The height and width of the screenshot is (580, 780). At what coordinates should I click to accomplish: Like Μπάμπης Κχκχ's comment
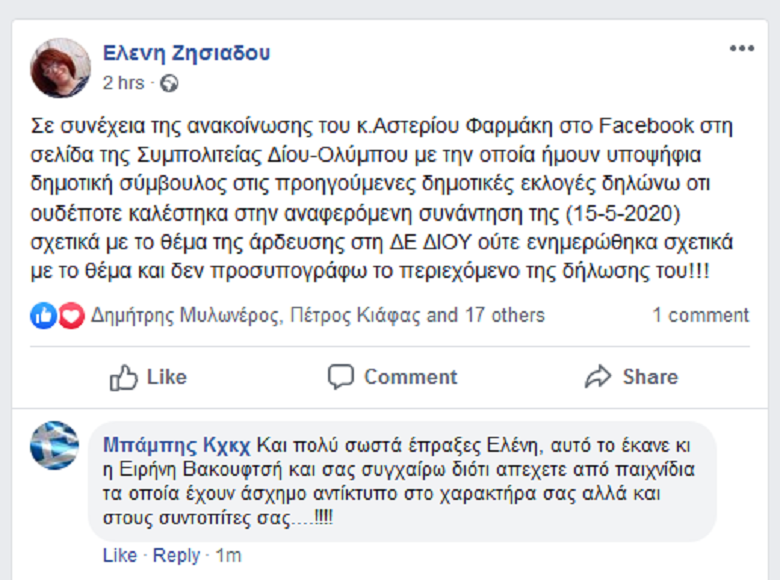119,555
